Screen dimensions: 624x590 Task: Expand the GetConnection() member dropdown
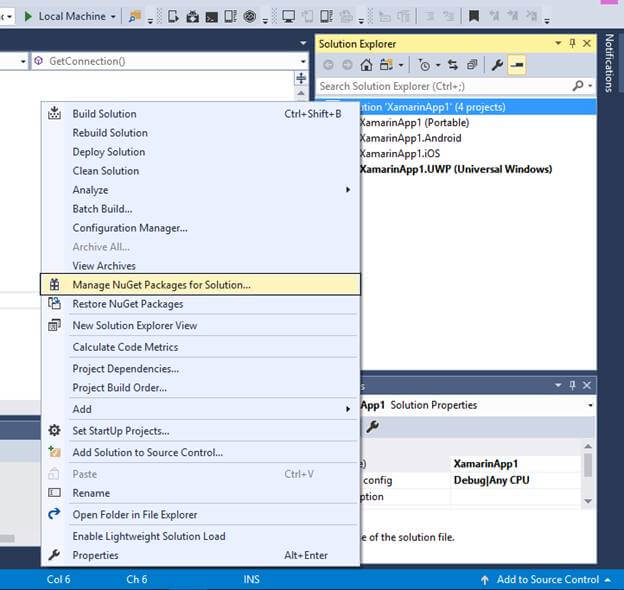(303, 61)
